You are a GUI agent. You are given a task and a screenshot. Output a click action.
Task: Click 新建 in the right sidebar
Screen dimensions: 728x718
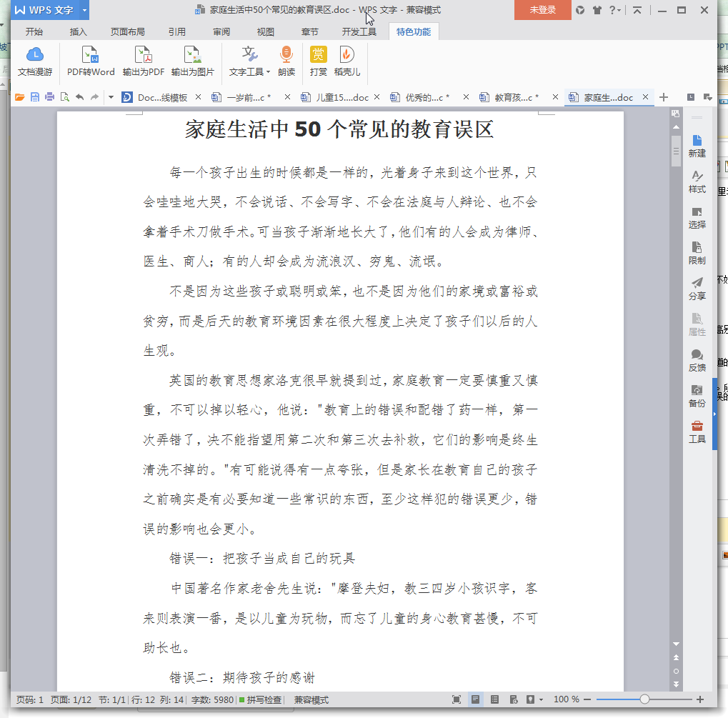pyautogui.click(x=697, y=146)
